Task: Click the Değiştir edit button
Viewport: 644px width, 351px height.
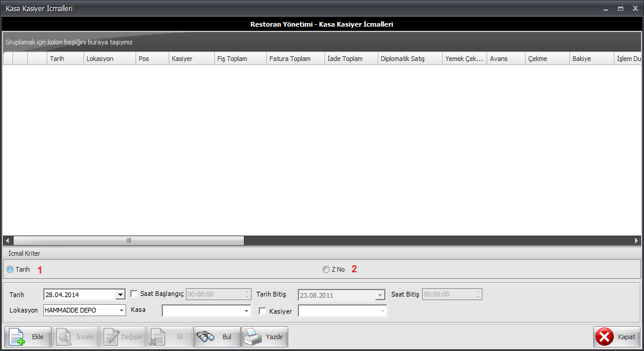Action: tap(123, 337)
